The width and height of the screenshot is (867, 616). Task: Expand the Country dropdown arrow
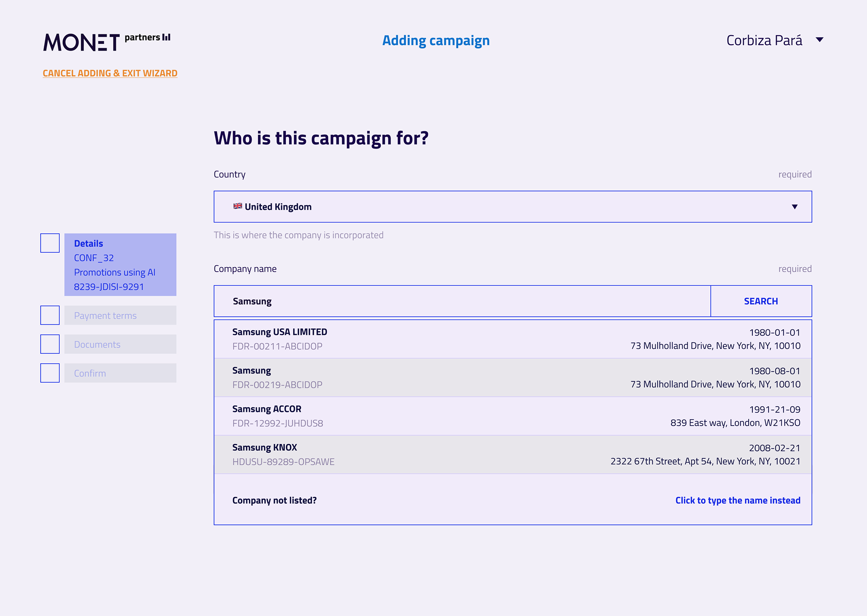click(x=795, y=207)
